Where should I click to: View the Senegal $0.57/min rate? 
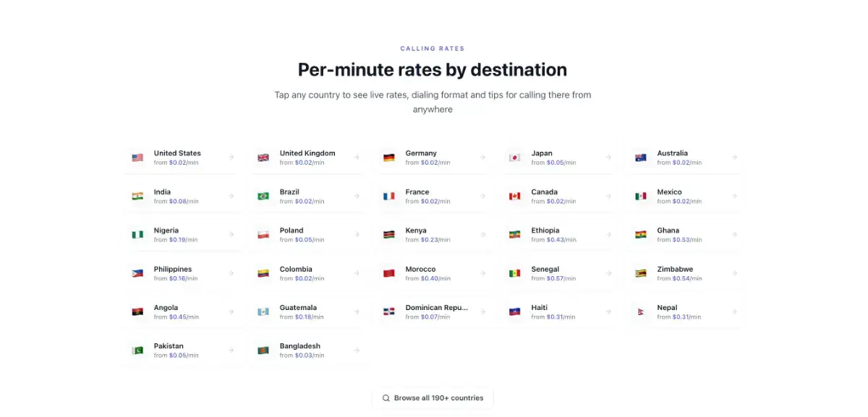tap(560, 273)
